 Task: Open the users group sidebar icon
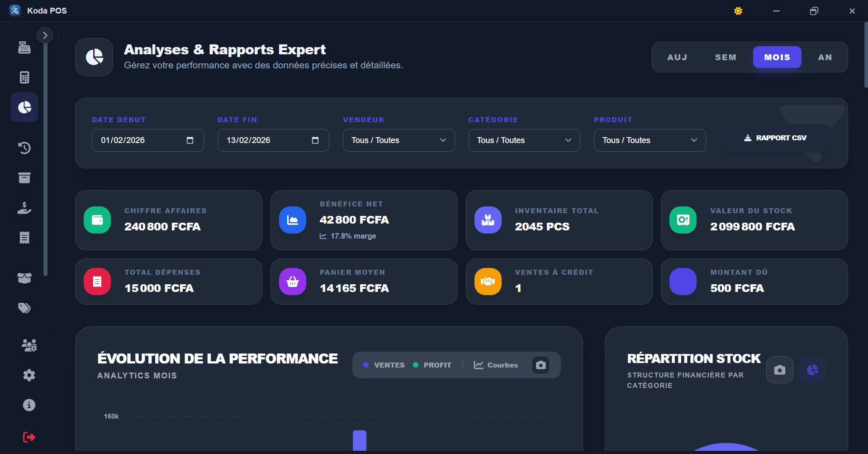pos(29,345)
